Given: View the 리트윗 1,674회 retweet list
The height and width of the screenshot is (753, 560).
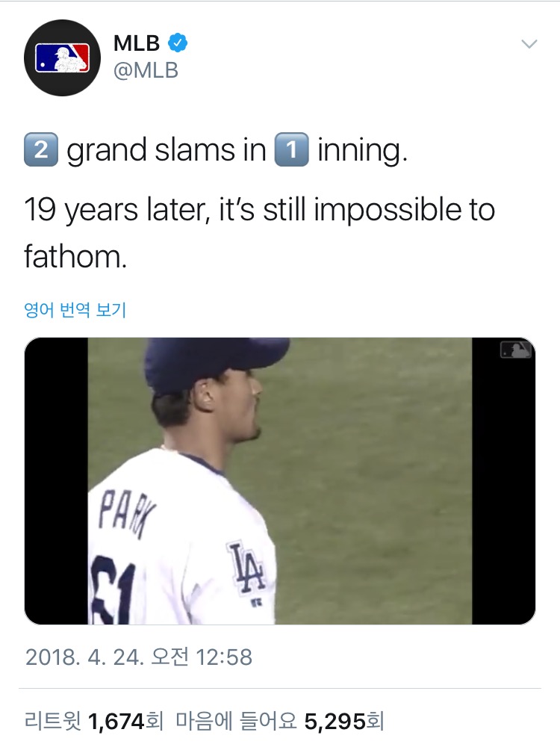Looking at the screenshot, I should tap(93, 722).
